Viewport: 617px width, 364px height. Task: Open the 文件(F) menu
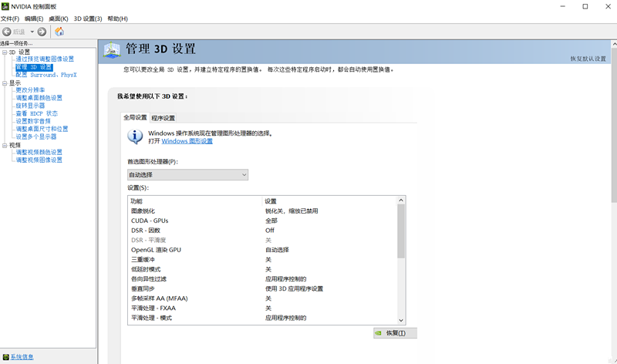(x=10, y=19)
